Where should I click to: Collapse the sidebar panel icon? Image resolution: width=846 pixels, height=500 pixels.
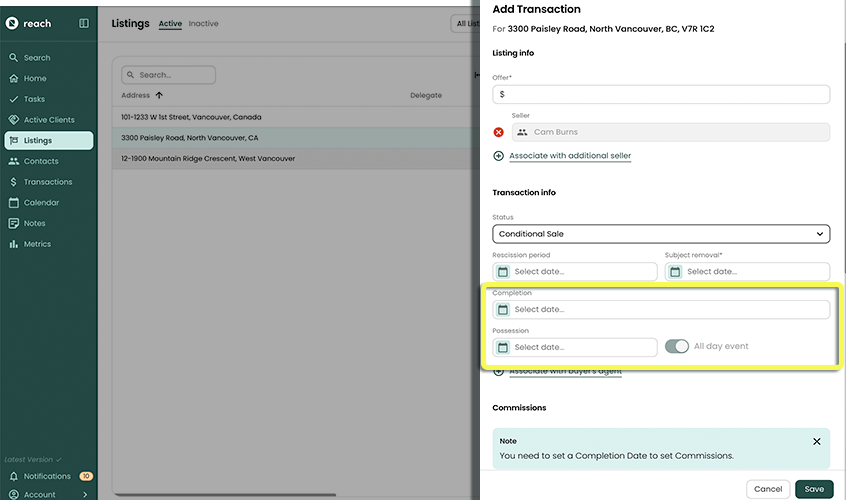point(84,23)
